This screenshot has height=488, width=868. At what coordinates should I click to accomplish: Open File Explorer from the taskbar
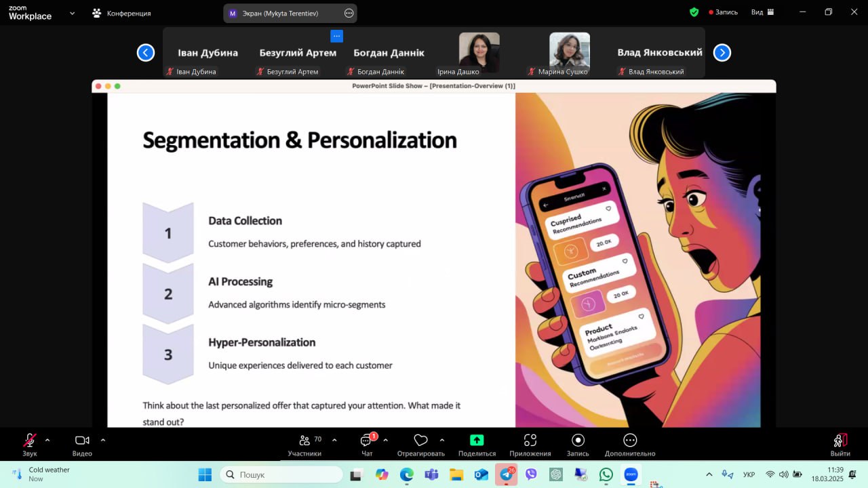point(456,474)
